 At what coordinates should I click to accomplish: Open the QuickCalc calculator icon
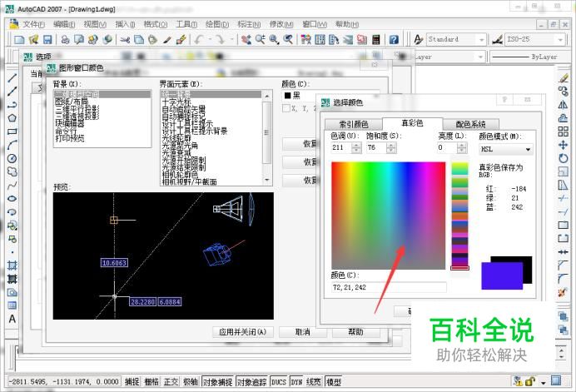(x=375, y=39)
